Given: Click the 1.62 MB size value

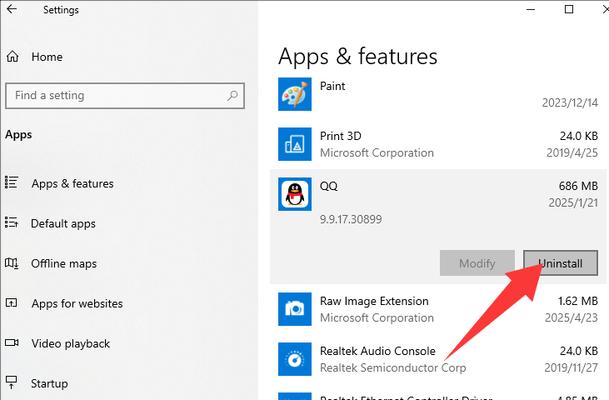Looking at the screenshot, I should [578, 301].
